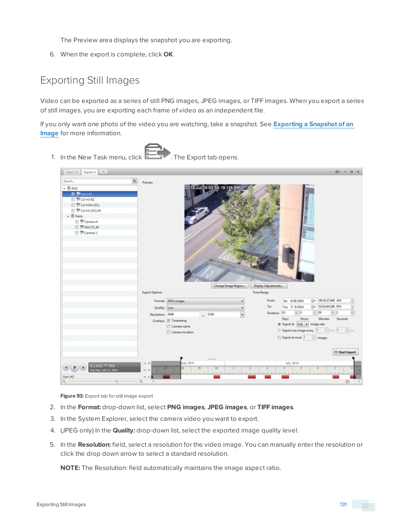
Task: Check the Camera-1 checkbox
Action: coord(77,233)
